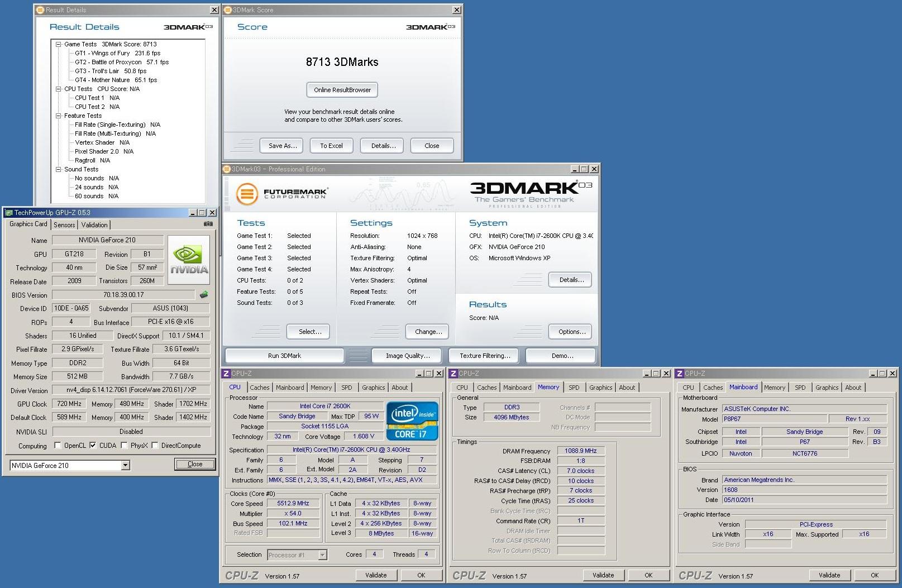Select GT1 - Wings of Fury result row
Image resolution: width=902 pixels, height=588 pixels.
click(x=117, y=53)
